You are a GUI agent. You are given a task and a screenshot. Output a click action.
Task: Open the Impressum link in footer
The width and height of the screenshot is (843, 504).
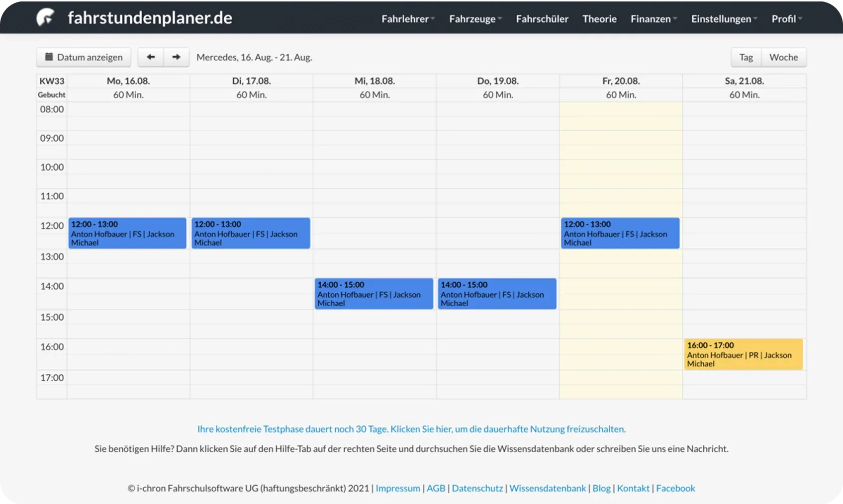tap(397, 488)
